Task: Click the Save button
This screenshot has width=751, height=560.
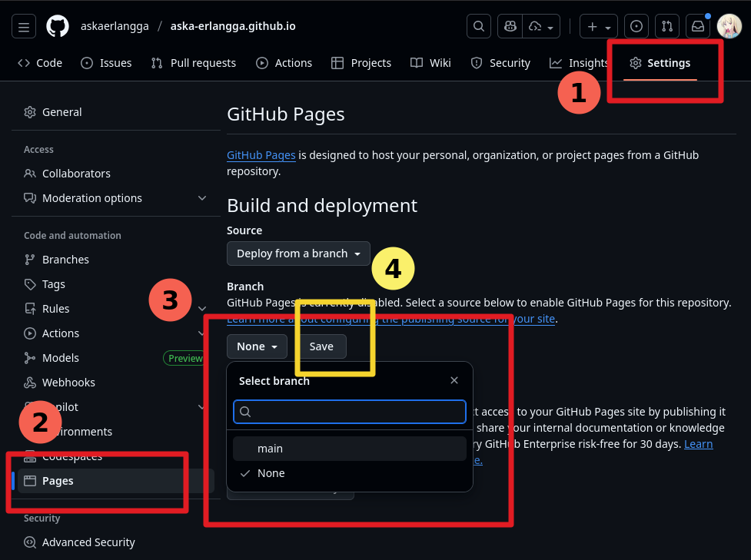Action: pos(321,346)
